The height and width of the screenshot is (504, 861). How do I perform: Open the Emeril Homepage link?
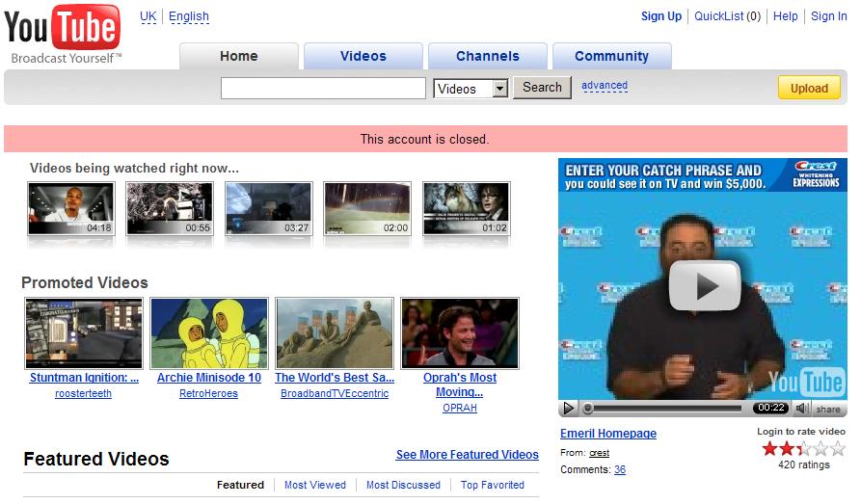coord(608,434)
